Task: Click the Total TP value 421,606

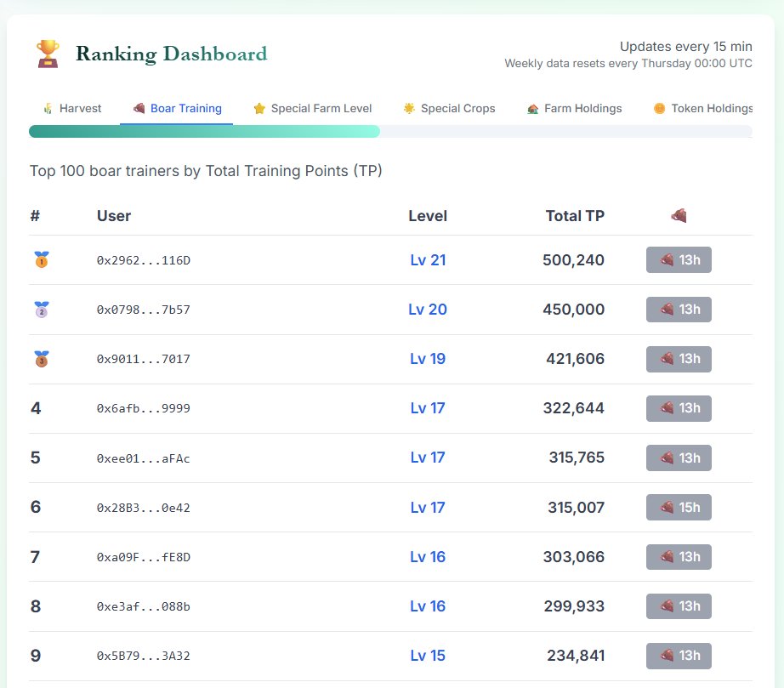Action: 575,359
